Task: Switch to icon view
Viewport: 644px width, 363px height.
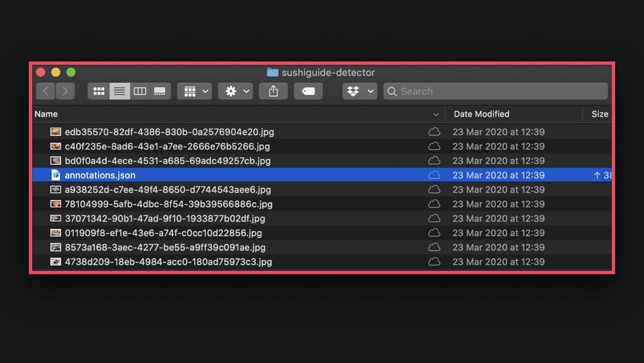Action: [99, 92]
